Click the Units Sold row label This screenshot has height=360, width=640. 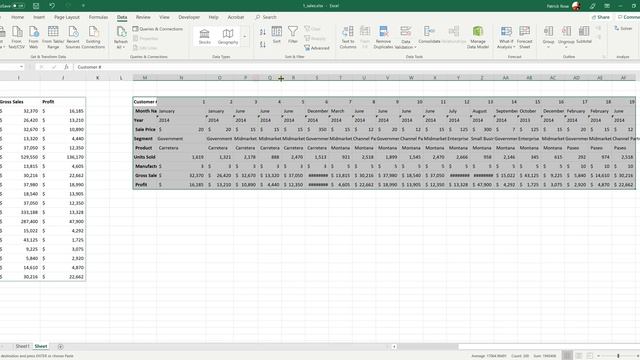(144, 157)
